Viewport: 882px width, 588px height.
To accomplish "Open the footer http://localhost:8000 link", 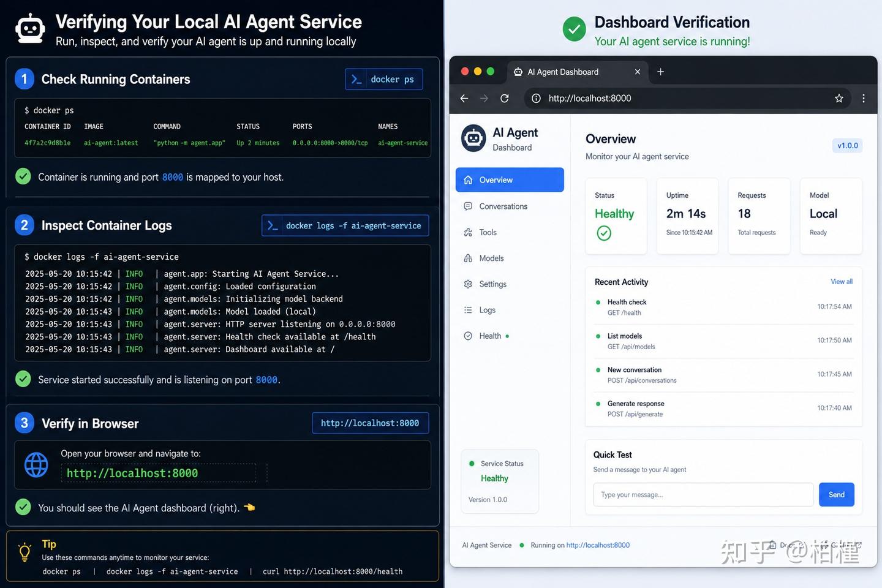I will [598, 545].
